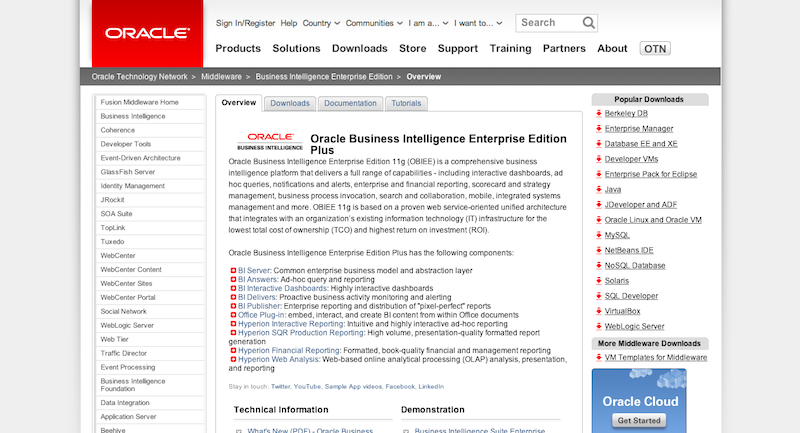Click red download arrow beside WebLogic Server
This screenshot has height=433, width=800.
(598, 326)
